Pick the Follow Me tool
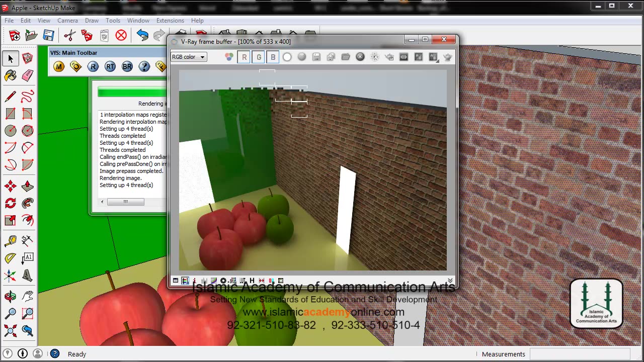 click(x=28, y=203)
